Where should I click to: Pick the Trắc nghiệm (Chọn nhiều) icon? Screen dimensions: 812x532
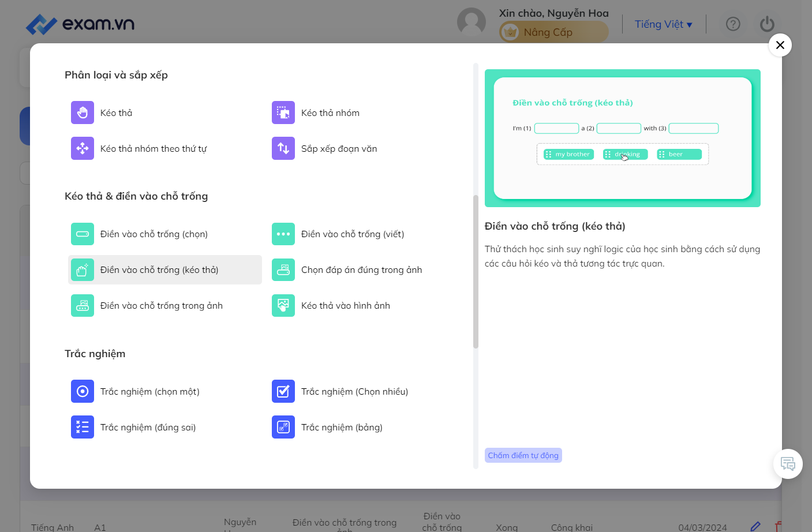tap(283, 391)
